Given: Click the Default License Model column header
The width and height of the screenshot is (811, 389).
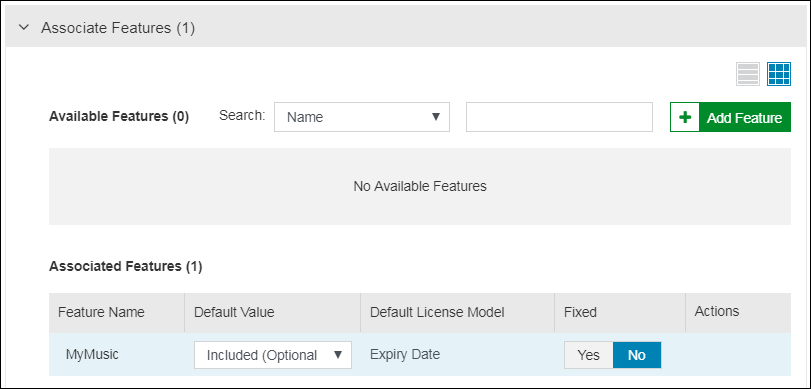Looking at the screenshot, I should tap(437, 312).
